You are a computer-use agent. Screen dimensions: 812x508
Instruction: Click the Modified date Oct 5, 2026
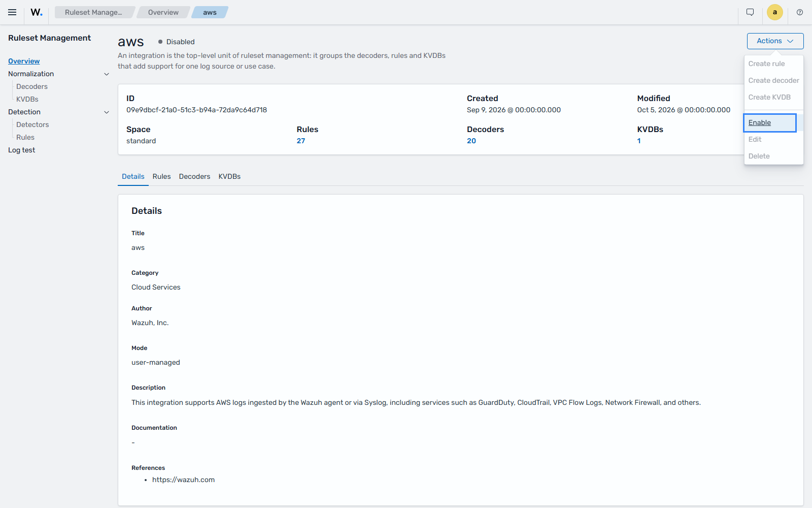point(684,110)
